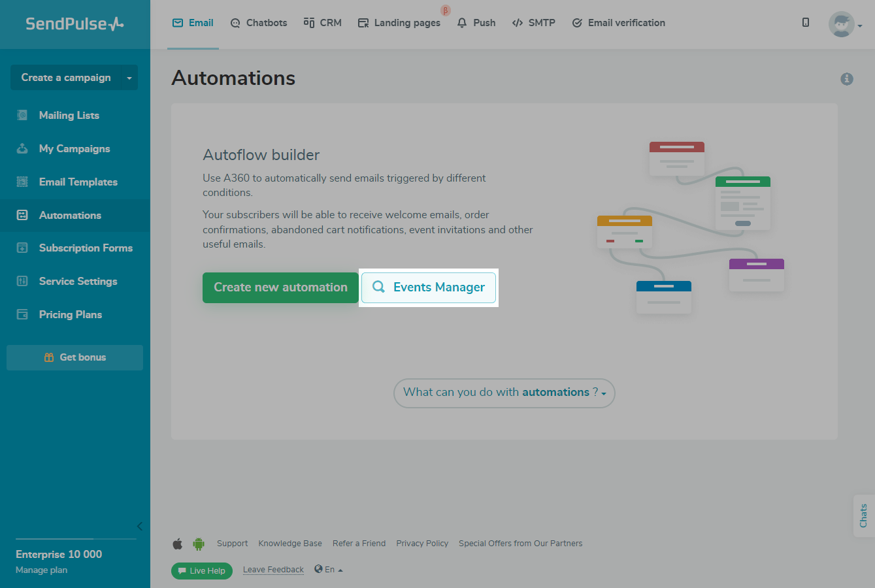The height and width of the screenshot is (588, 875).
Task: Select the SMTP tab
Action: 533,23
